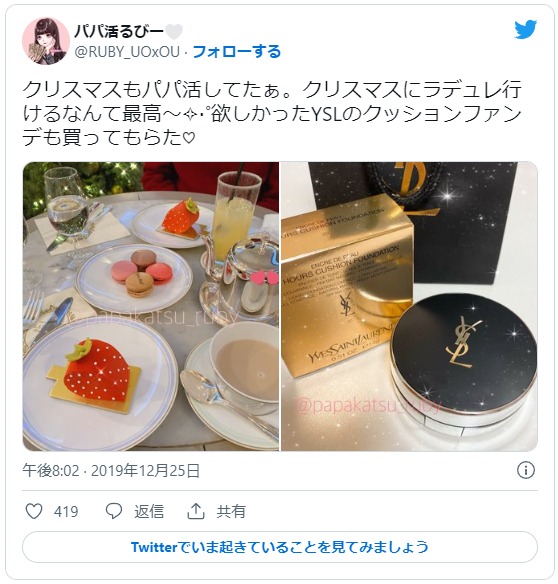The image size is (558, 584).
Task: Click timestamp 午後8:02 · 2019年12月25日
Action: pos(111,470)
